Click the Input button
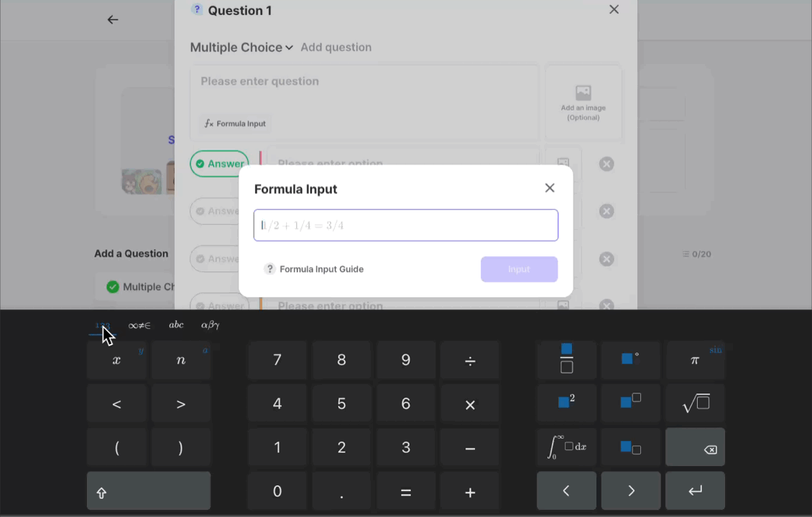Screen dimensions: 812x517 click(519, 269)
